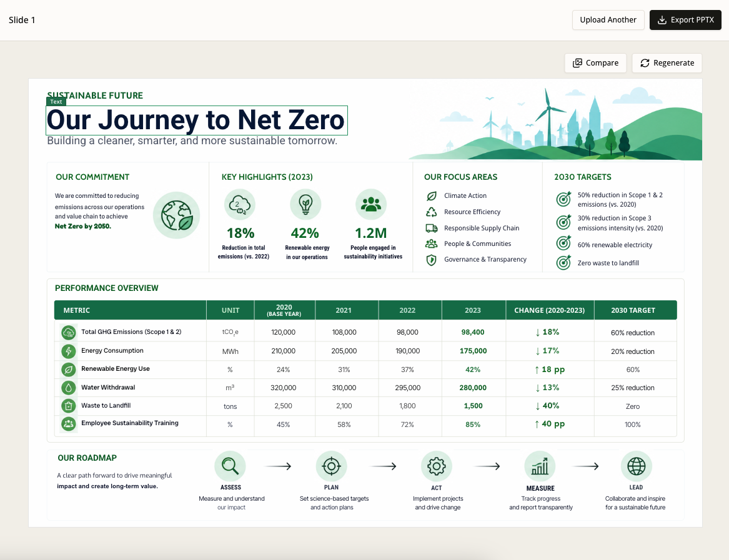Screen dimensions: 729x560
Task: Click 'Net Zero by 2050.' bold text
Action: click(x=82, y=227)
